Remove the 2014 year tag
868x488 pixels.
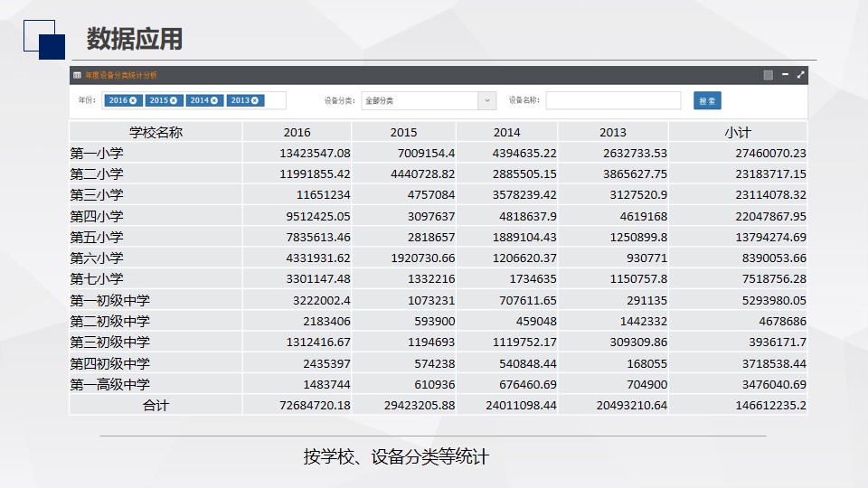pyautogui.click(x=214, y=100)
